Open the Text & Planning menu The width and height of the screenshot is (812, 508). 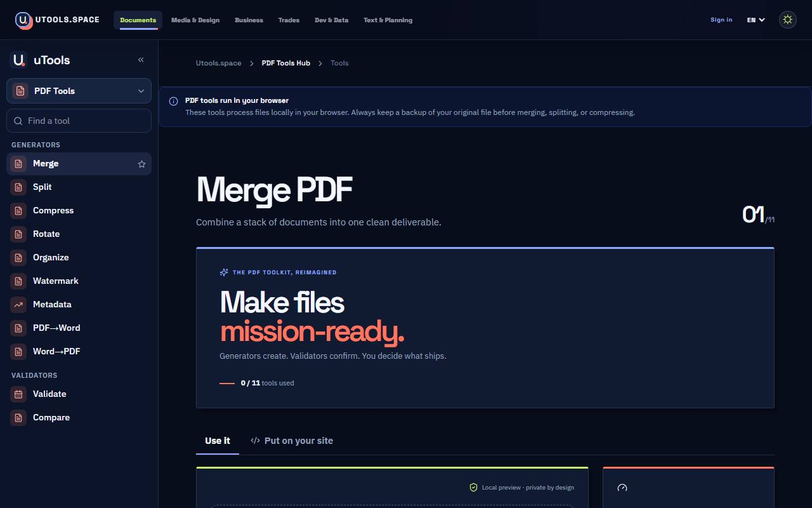[x=388, y=20]
